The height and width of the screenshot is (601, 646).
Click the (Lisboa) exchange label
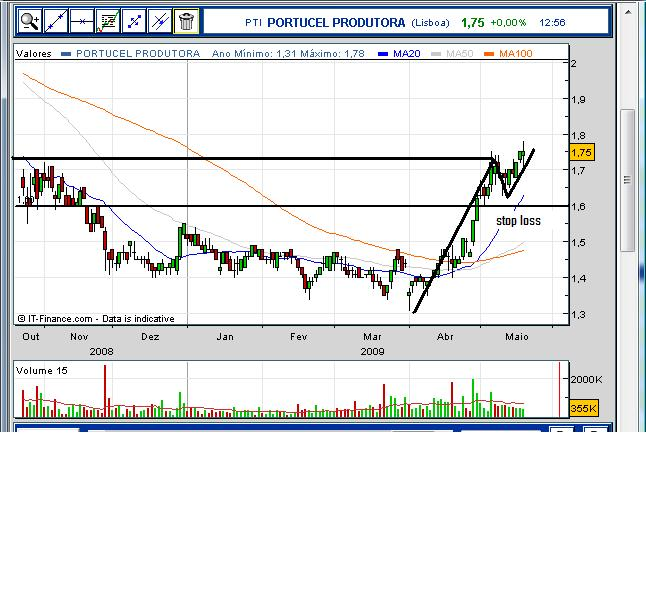tap(431, 23)
